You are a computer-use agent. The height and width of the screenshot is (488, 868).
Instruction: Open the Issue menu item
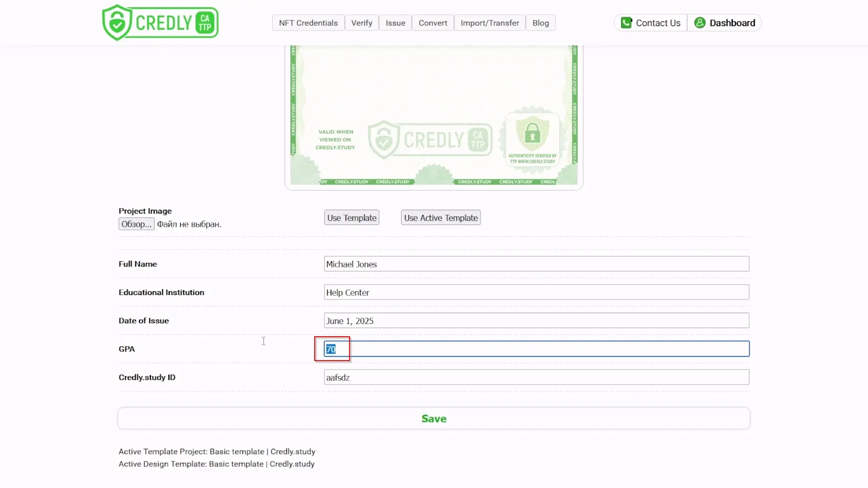[x=395, y=23]
